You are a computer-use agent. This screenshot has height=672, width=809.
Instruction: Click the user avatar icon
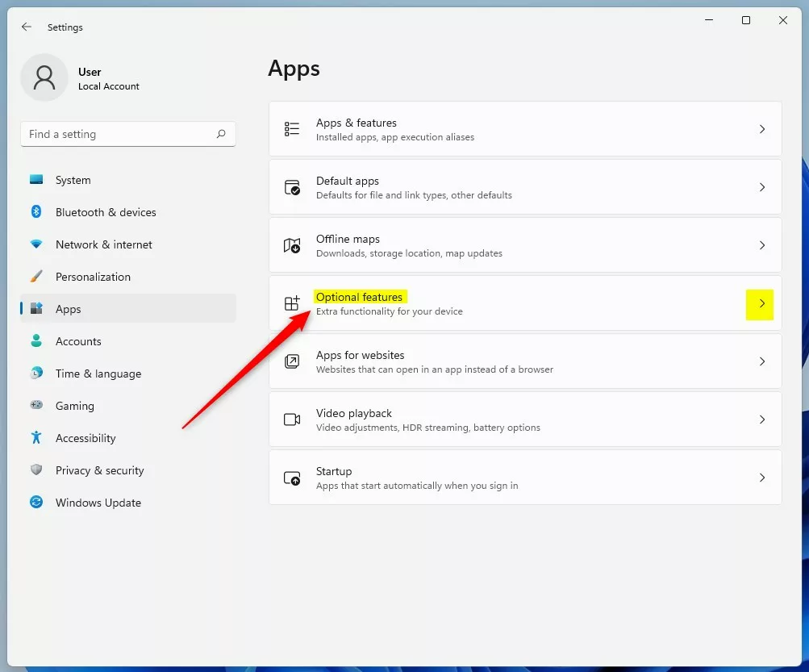point(44,77)
